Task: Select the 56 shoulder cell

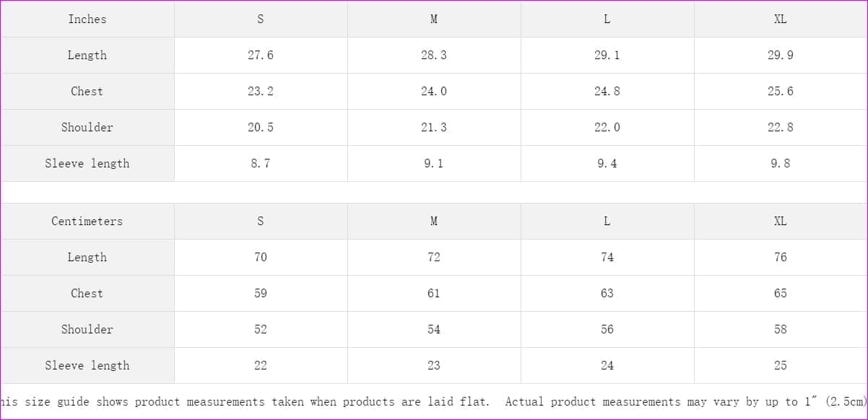Action: [607, 330]
